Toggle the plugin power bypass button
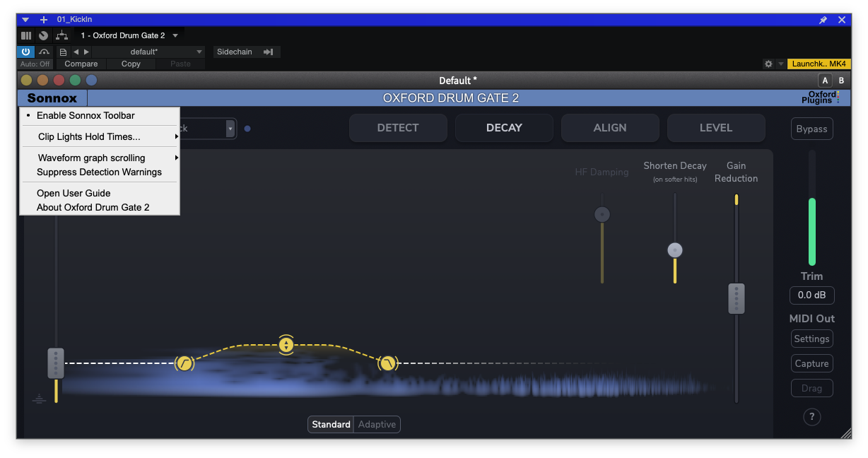 [x=25, y=52]
